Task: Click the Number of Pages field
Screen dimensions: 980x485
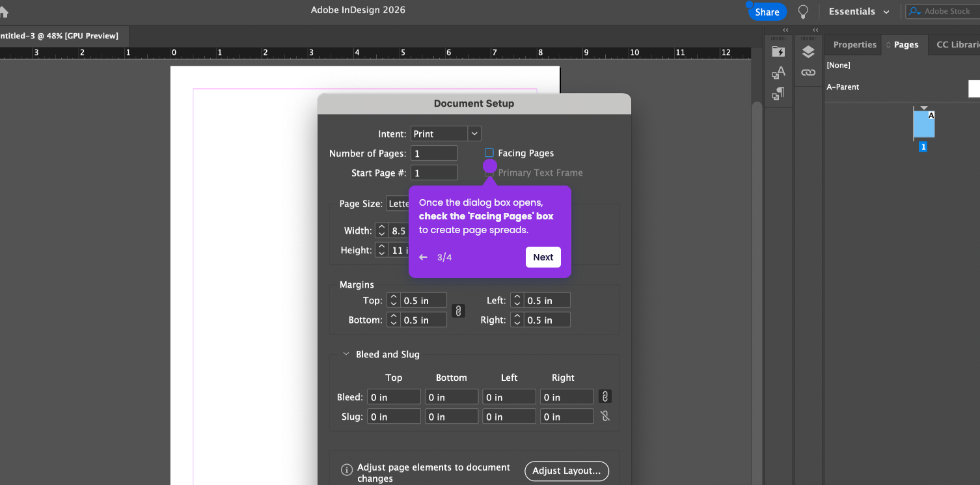Action: click(x=434, y=153)
